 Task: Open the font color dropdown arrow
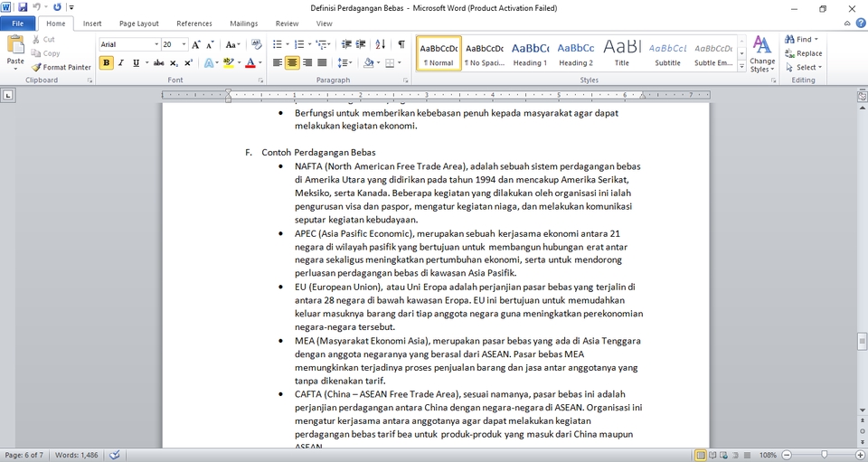pyautogui.click(x=260, y=62)
